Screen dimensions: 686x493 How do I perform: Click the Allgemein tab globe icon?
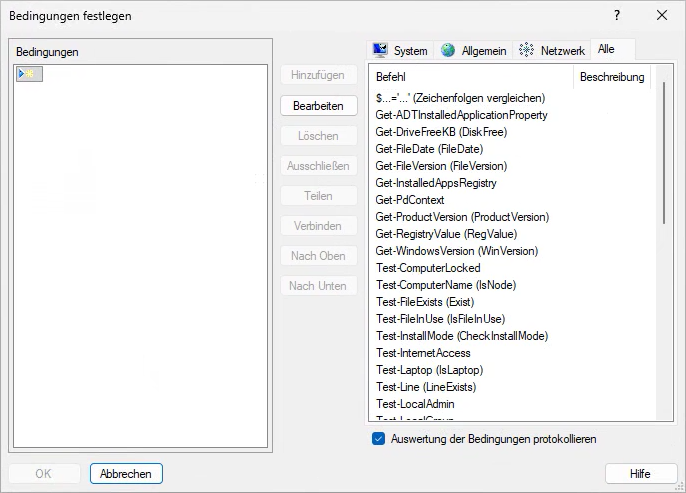[x=448, y=51]
